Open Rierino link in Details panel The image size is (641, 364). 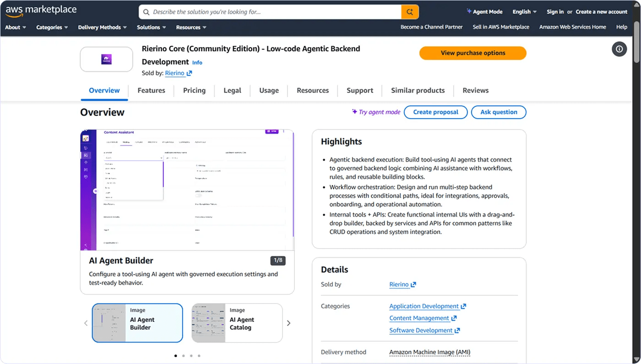tap(402, 285)
